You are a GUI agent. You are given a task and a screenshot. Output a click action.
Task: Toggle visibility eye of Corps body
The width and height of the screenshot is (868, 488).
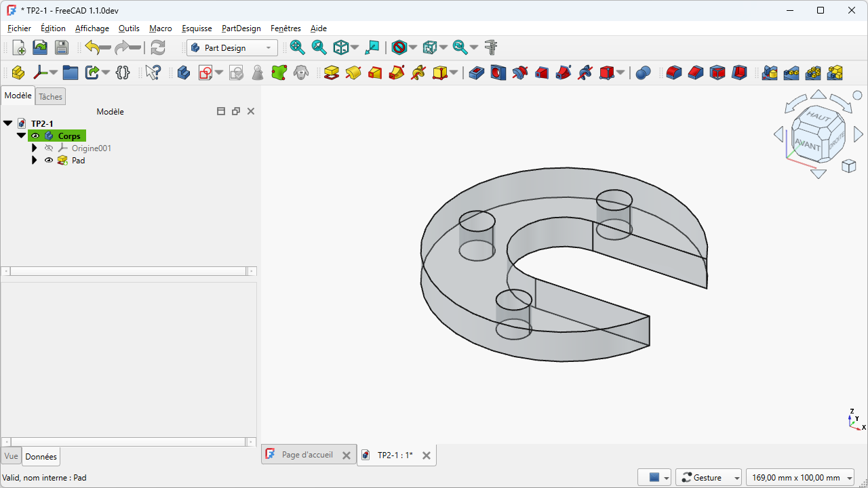35,136
